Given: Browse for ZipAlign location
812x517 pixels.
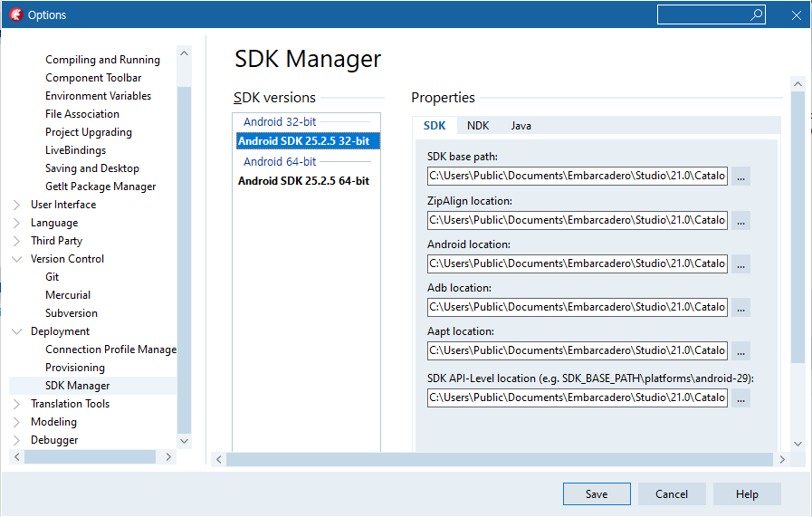Looking at the screenshot, I should point(740,220).
